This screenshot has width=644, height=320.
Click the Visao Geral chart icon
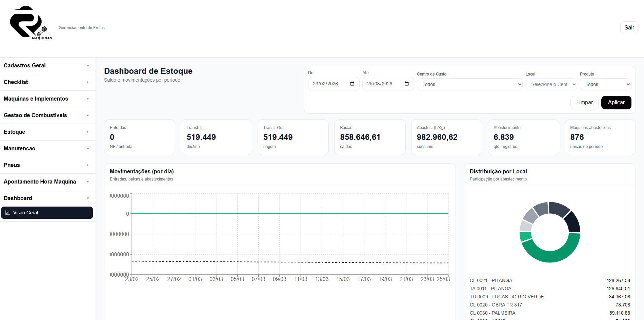tap(7, 213)
